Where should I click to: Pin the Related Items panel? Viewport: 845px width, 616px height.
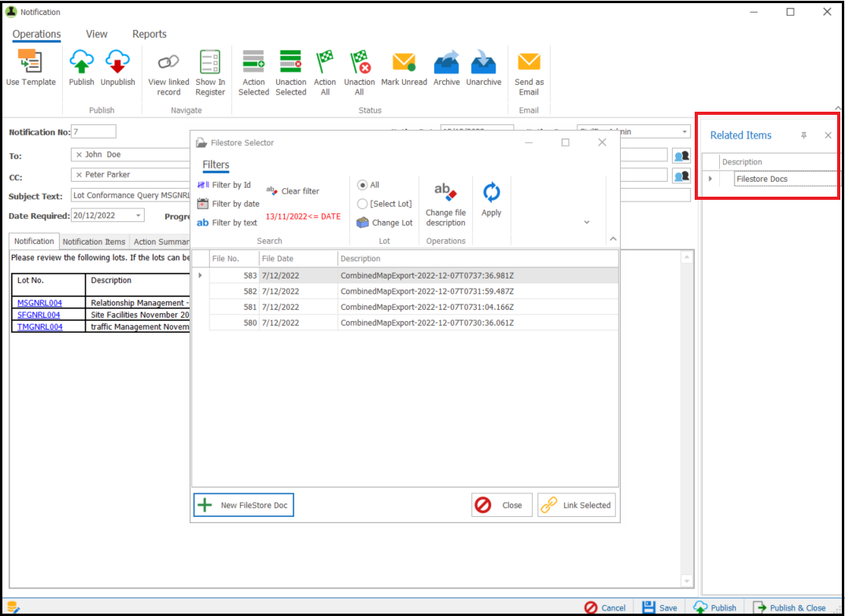(x=803, y=135)
